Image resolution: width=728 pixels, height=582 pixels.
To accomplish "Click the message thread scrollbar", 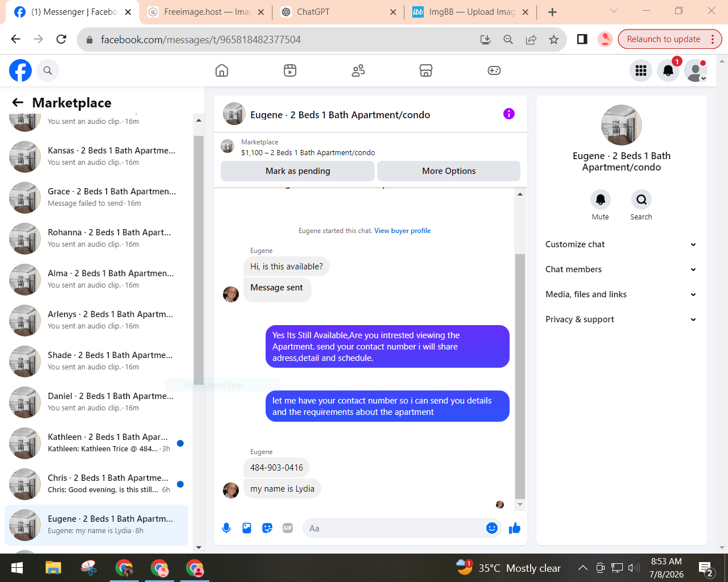I will coord(520,376).
